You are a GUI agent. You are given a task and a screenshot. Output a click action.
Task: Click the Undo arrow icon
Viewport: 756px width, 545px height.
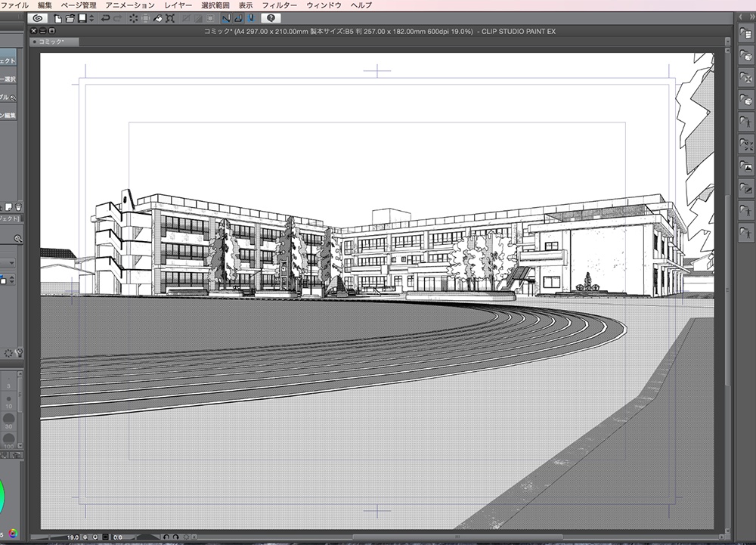(104, 18)
